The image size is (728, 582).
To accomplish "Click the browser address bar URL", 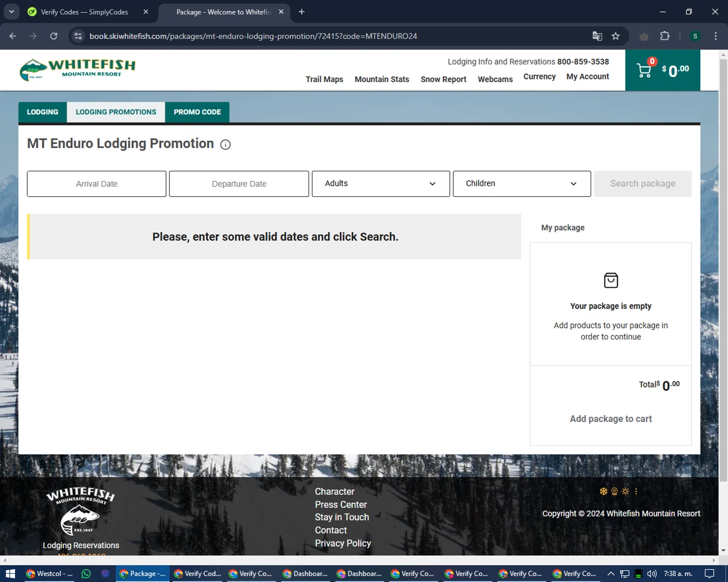I will click(253, 36).
